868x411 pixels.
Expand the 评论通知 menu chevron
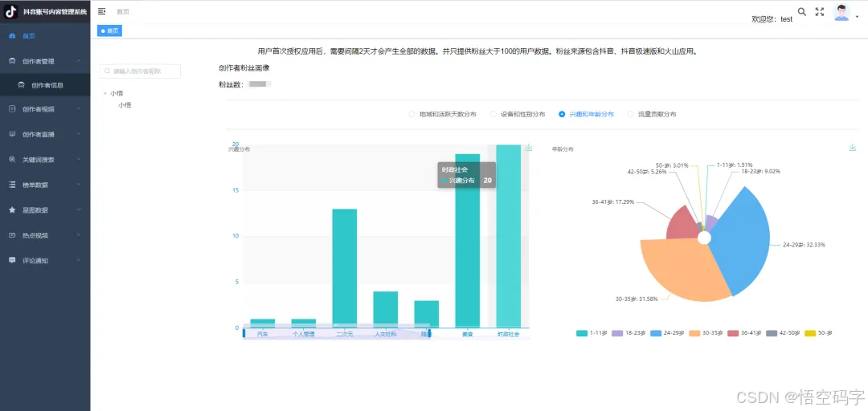[x=79, y=259]
